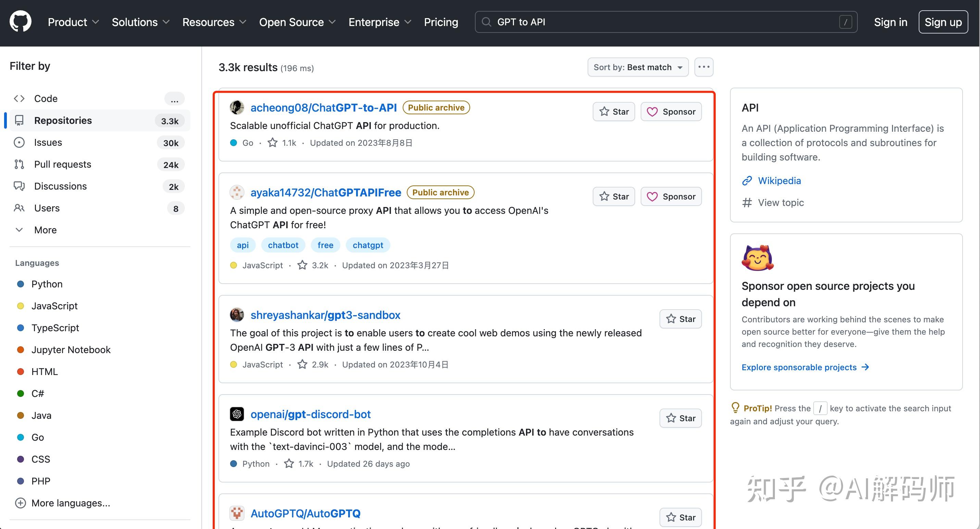Click the Issues circle icon in sidebar

[x=19, y=142]
